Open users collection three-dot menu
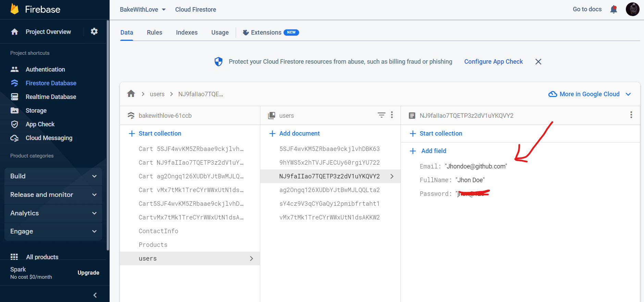The height and width of the screenshot is (302, 644). click(392, 115)
